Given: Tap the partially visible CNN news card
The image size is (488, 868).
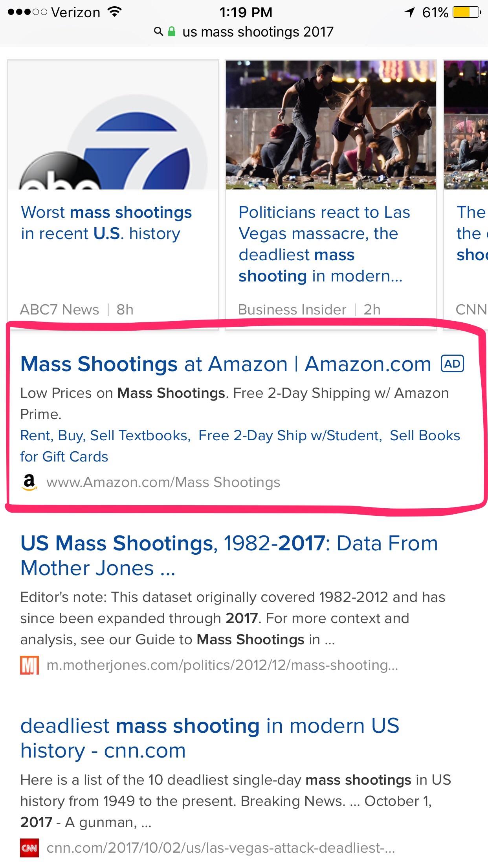Looking at the screenshot, I should click(x=466, y=195).
